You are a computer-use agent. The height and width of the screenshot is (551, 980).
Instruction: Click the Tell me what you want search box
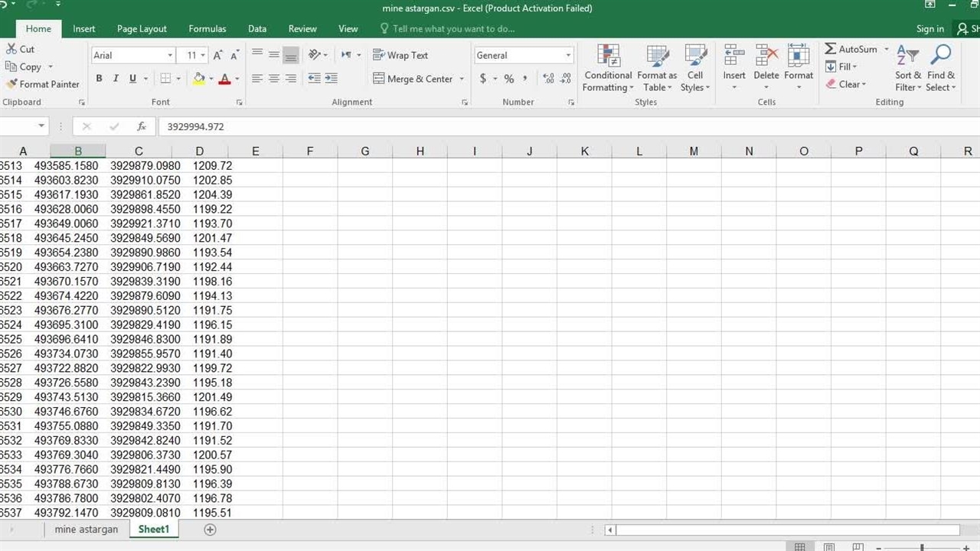click(453, 29)
